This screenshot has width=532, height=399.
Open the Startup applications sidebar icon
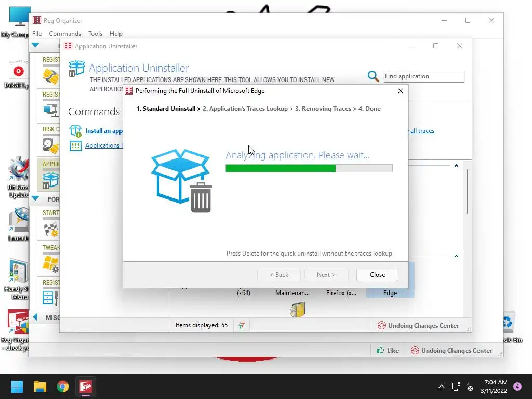point(51,229)
